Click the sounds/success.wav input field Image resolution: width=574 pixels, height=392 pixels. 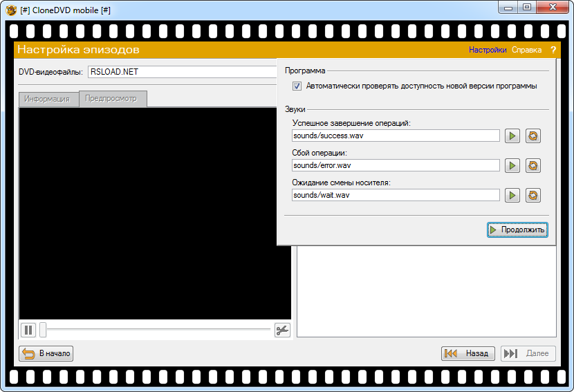[396, 136]
